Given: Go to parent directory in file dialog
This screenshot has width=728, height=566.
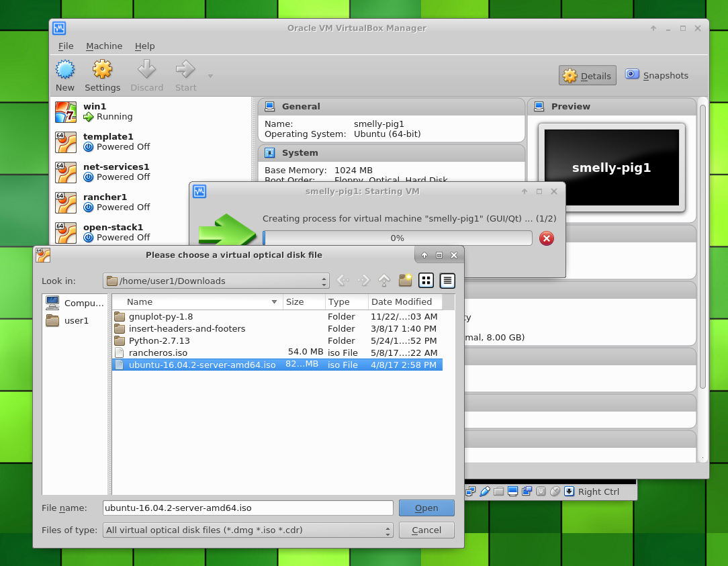Looking at the screenshot, I should pyautogui.click(x=384, y=281).
